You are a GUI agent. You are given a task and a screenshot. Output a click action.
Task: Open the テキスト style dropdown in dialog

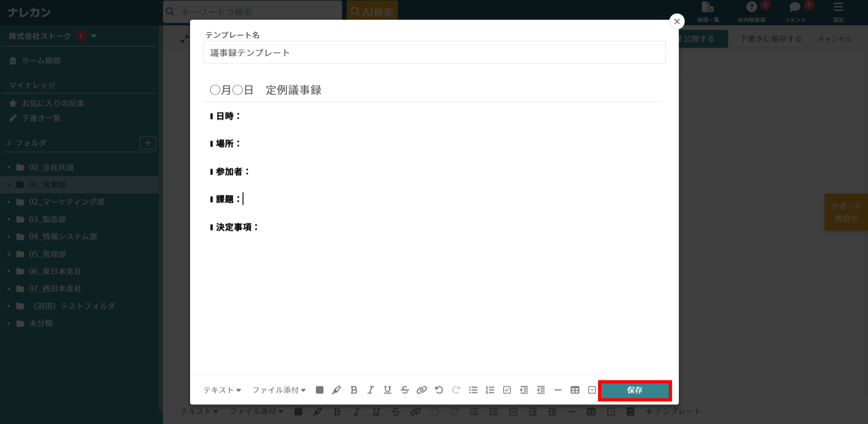222,390
